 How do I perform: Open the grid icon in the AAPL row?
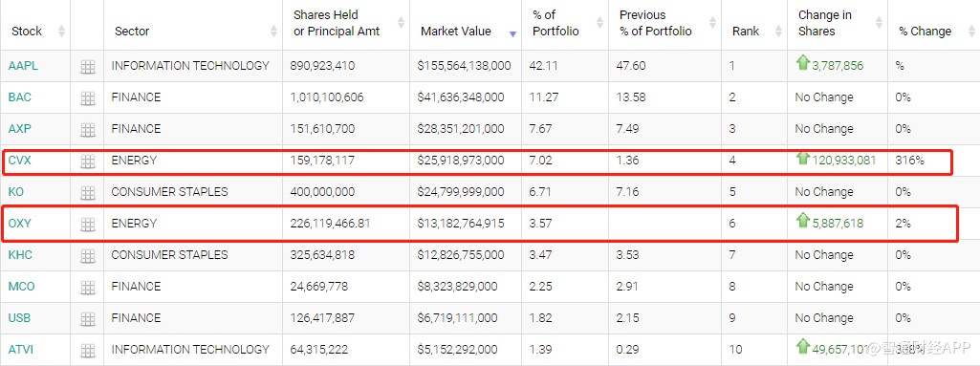(88, 67)
